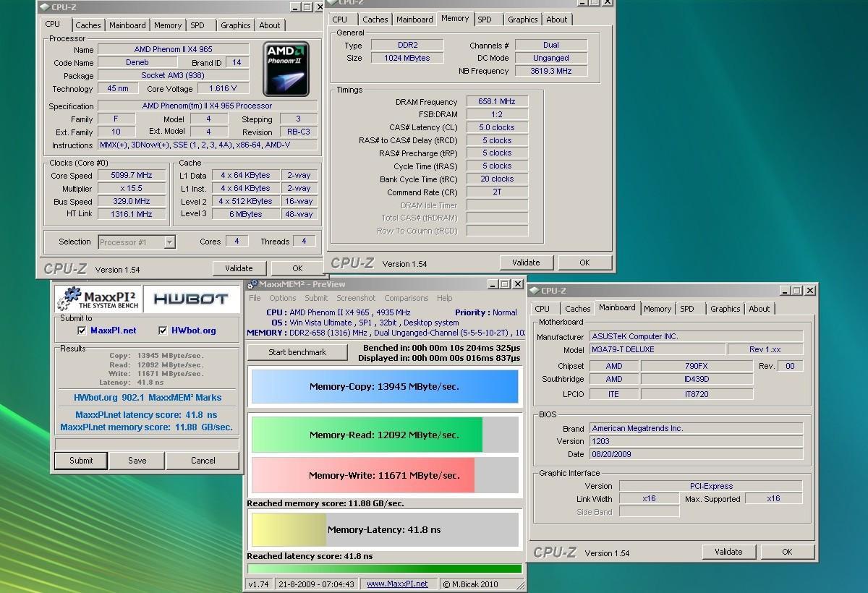This screenshot has width=868, height=593.
Task: Click Validate in CPU-Z CPU window
Action: click(x=239, y=268)
